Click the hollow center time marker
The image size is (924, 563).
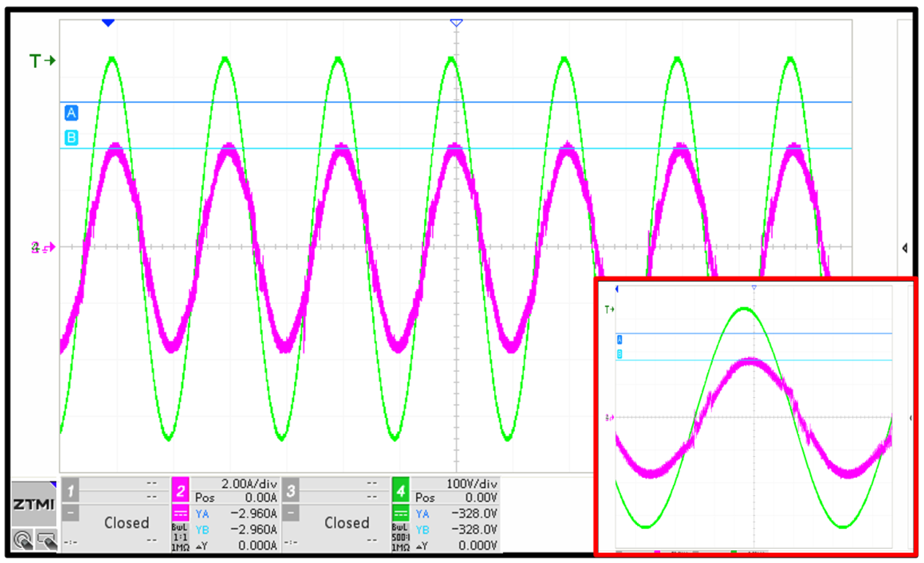coord(456,23)
